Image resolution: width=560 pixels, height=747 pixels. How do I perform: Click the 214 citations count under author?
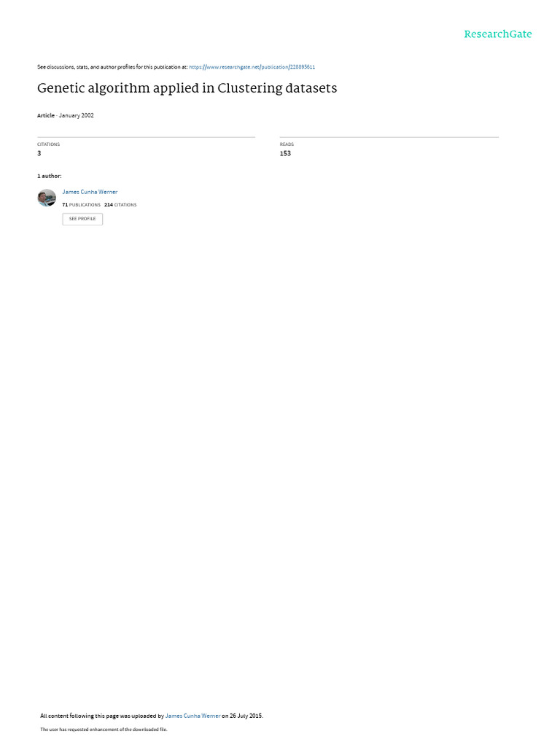coord(120,205)
